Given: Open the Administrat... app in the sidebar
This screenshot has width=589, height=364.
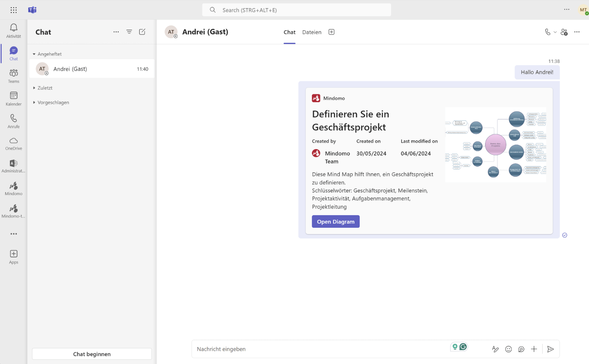Looking at the screenshot, I should [x=13, y=166].
